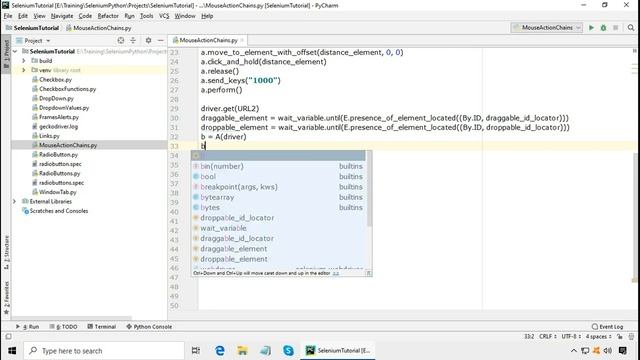
Task: Click the taskbar search box
Action: 104,351
